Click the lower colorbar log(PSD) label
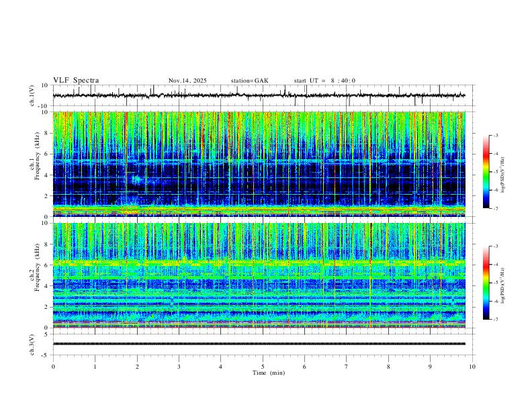This screenshot has width=532, height=411. click(x=502, y=285)
